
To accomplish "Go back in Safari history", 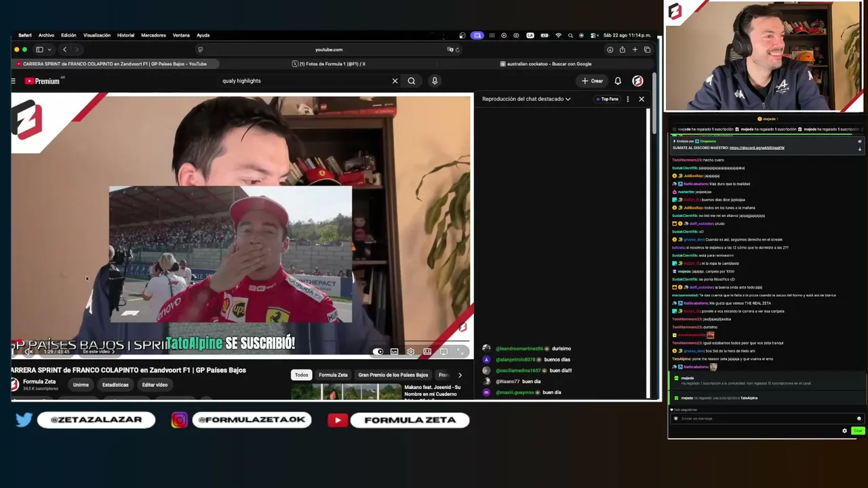I will [x=64, y=49].
